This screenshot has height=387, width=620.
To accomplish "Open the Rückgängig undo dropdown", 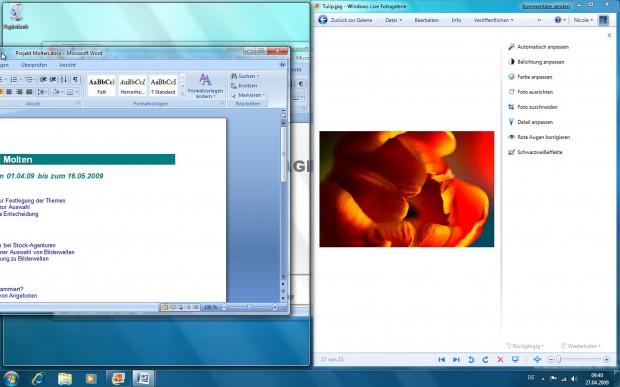I will (524, 346).
